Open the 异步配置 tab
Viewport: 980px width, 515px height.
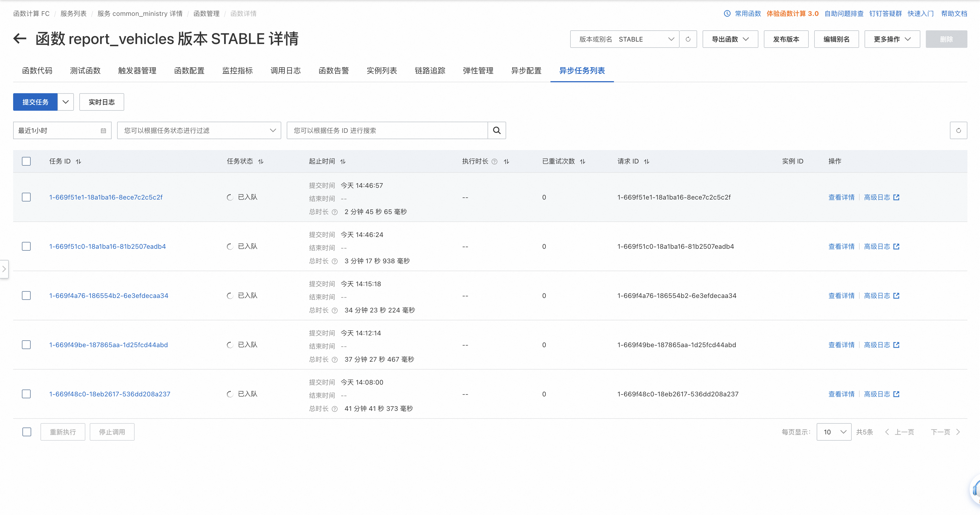(x=526, y=71)
